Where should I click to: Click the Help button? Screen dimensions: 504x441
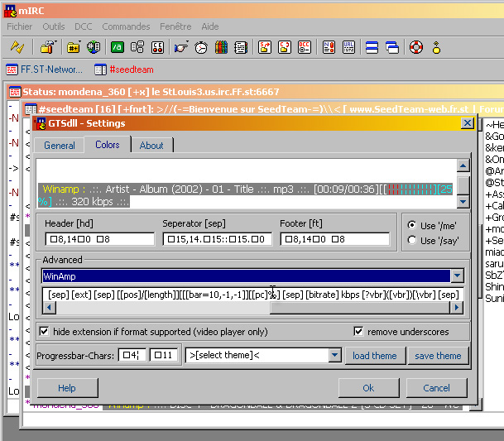(67, 388)
